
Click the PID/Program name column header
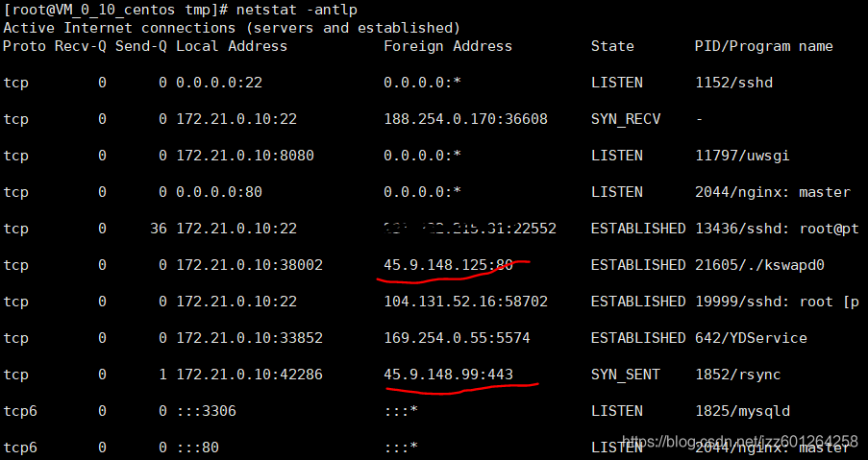pos(764,46)
